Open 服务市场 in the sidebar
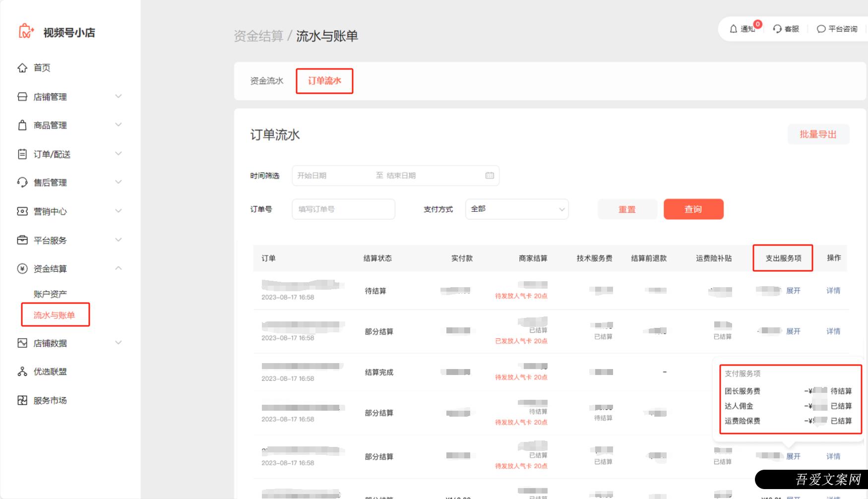 coord(50,400)
